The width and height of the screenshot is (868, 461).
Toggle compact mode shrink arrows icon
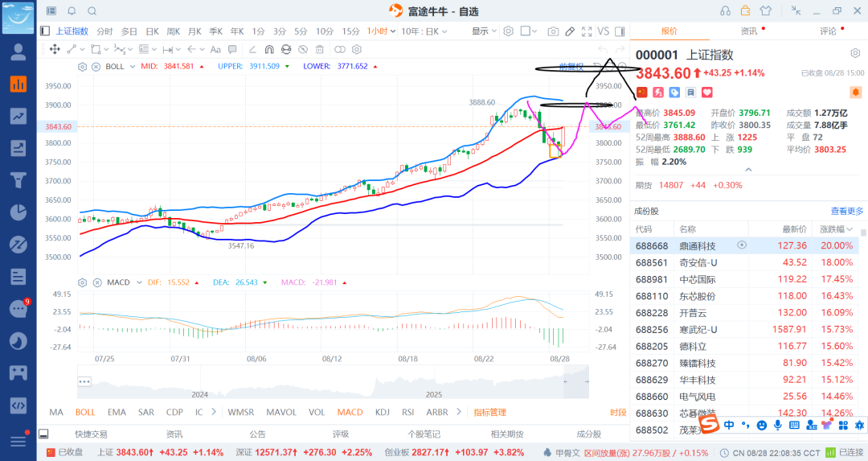pos(796,10)
